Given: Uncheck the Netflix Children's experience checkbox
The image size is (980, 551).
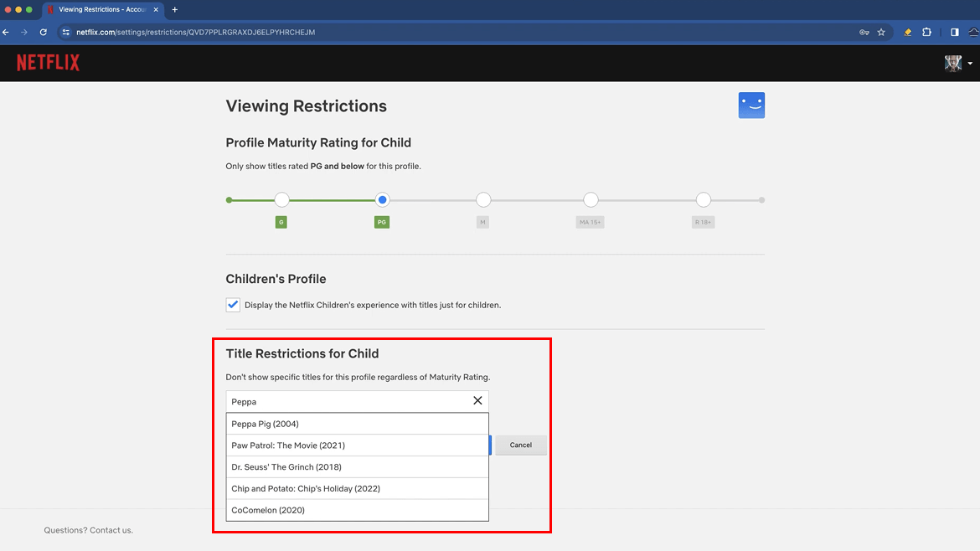Looking at the screenshot, I should pos(233,305).
